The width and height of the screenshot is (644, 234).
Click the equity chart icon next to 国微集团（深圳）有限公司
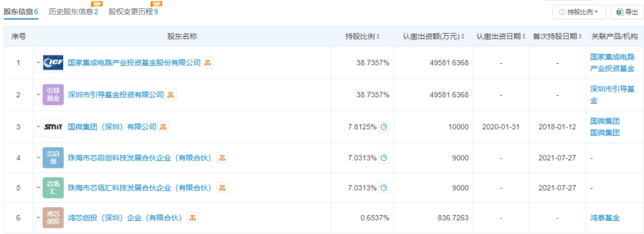163,127
